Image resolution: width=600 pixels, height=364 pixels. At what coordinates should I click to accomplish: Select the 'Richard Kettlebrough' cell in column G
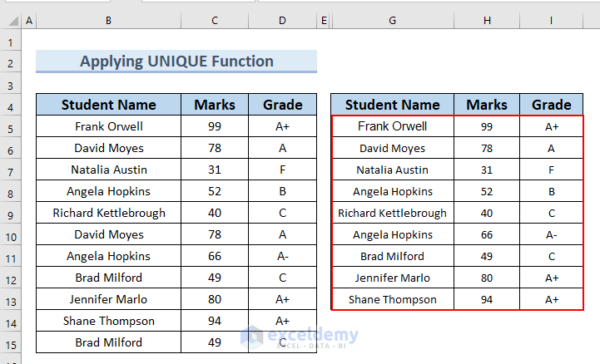coord(392,213)
